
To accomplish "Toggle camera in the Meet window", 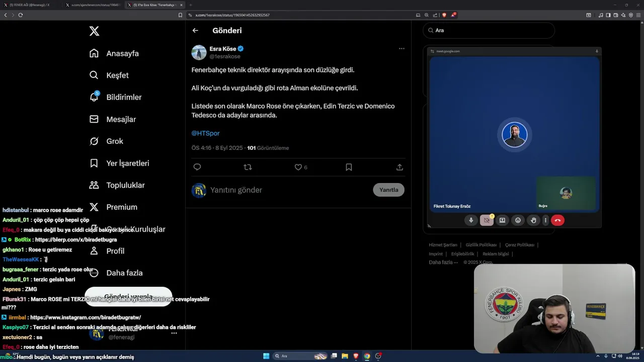I will [487, 220].
